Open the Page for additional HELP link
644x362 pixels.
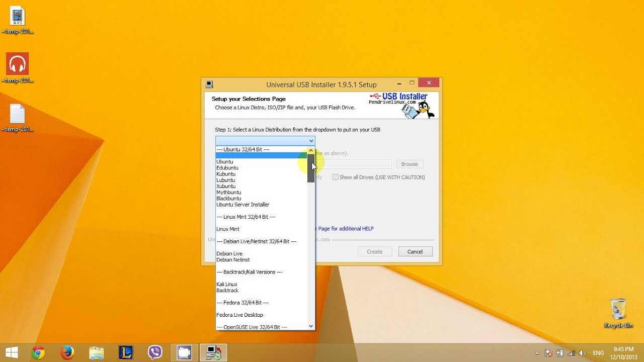[x=346, y=229]
